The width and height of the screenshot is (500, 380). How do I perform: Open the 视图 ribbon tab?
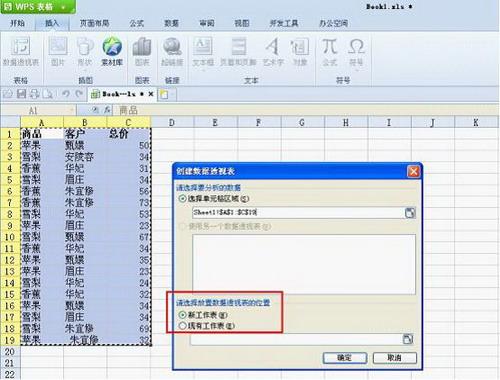242,23
